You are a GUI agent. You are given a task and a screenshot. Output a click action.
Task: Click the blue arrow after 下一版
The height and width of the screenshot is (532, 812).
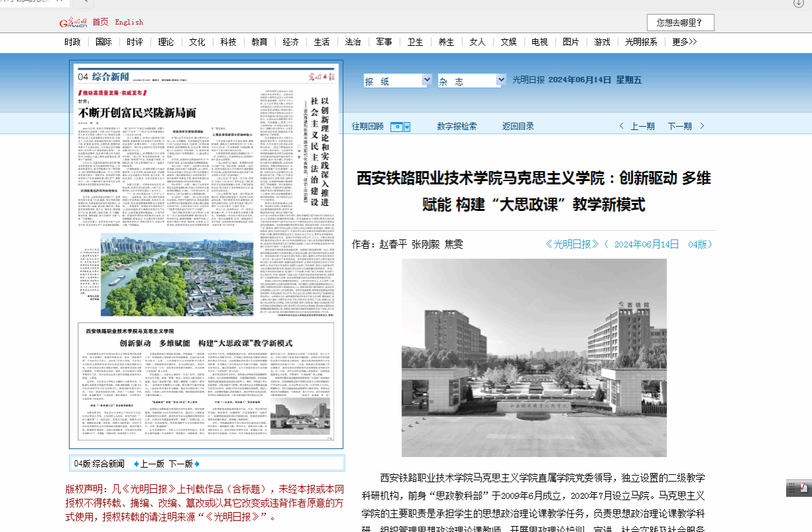click(x=197, y=464)
